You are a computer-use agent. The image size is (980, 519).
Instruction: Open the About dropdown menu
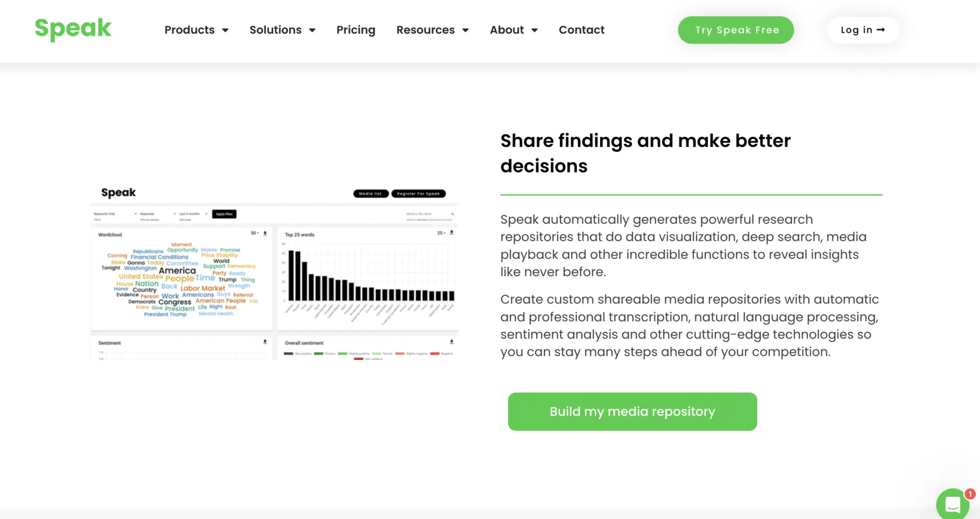[x=513, y=30]
